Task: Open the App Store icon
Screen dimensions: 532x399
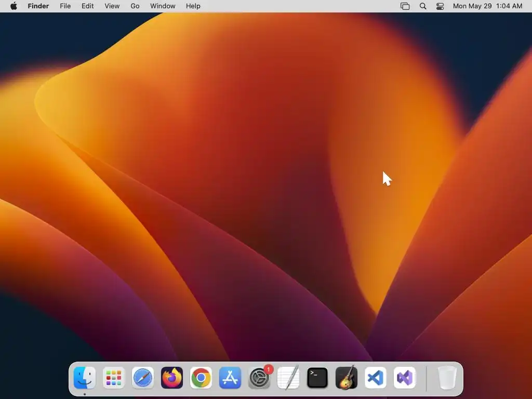Action: tap(230, 378)
